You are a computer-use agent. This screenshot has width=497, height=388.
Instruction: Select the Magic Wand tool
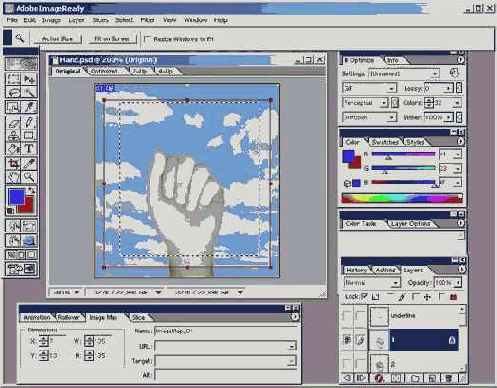[29, 92]
